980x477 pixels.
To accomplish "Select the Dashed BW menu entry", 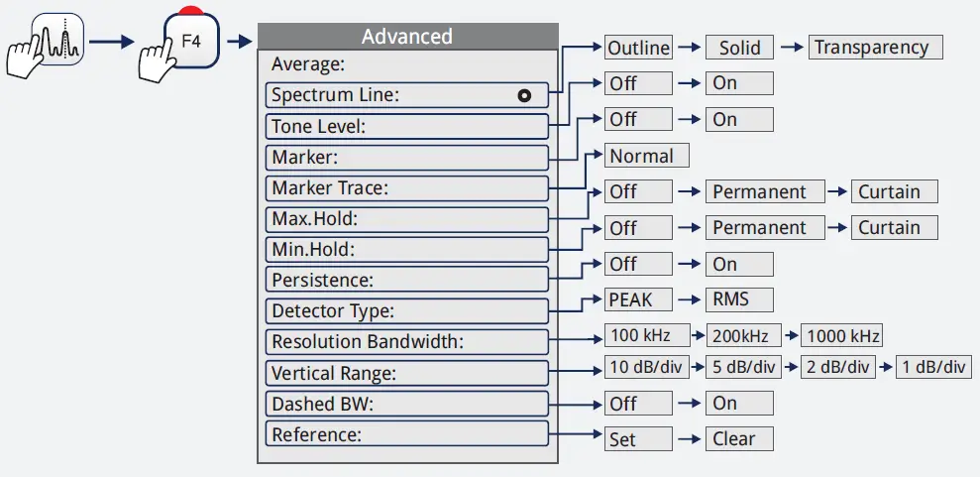I will (407, 404).
